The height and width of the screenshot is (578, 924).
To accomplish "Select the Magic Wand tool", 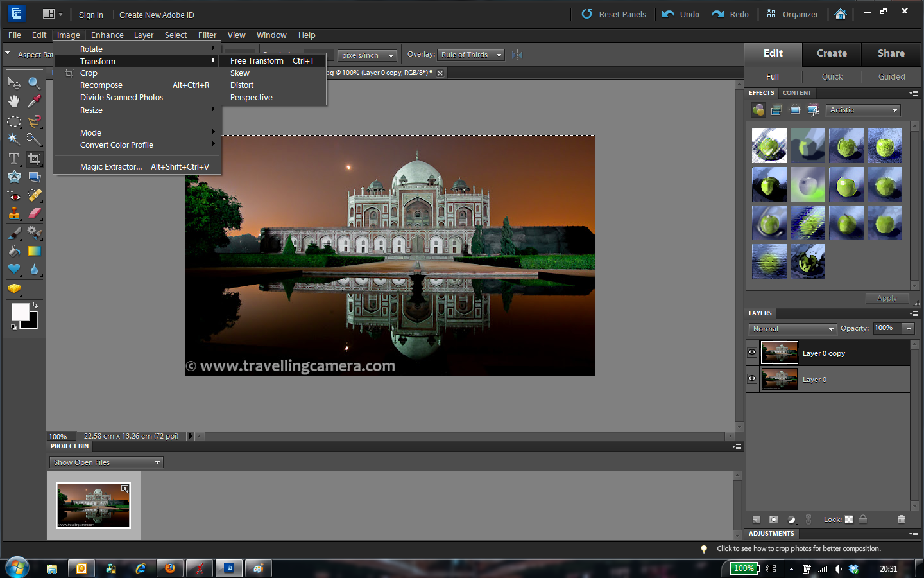I will point(13,138).
